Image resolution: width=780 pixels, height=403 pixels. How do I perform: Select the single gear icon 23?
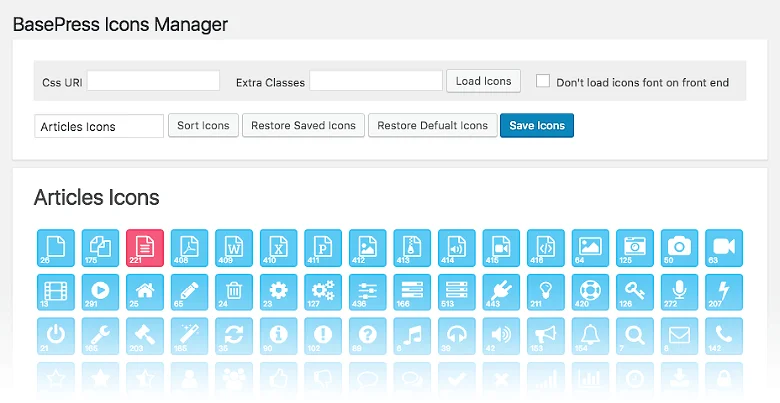(x=279, y=292)
